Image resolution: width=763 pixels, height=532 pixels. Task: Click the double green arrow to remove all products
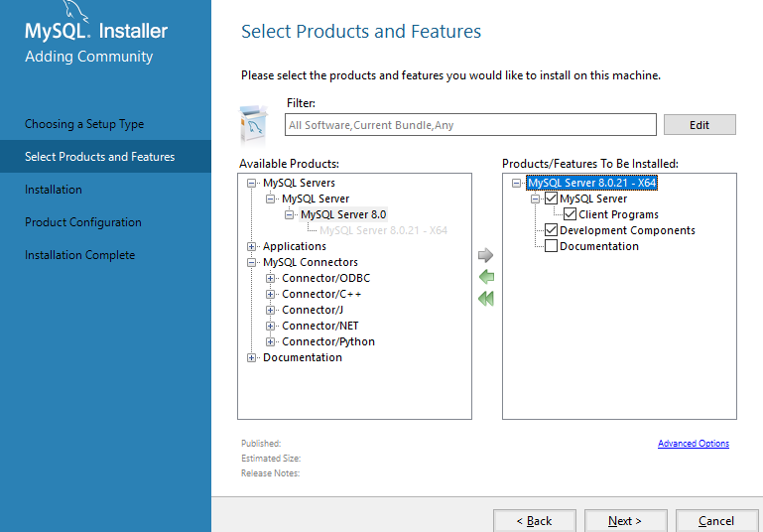coord(486,299)
